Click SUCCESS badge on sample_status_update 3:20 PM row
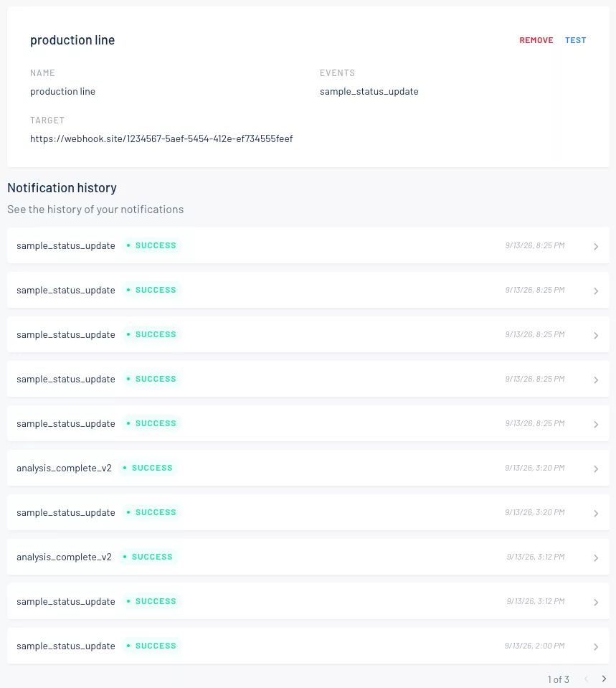Viewport: 616px width, 688px height. click(151, 512)
